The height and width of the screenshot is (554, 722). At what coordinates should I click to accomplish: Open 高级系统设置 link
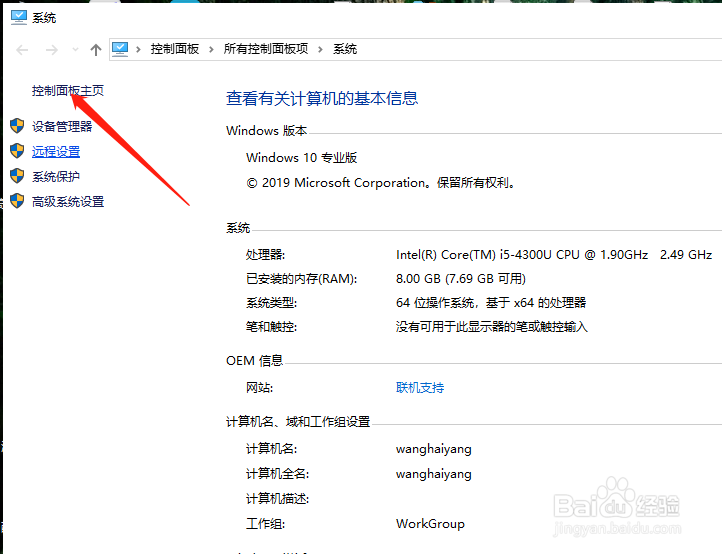pyautogui.click(x=68, y=202)
